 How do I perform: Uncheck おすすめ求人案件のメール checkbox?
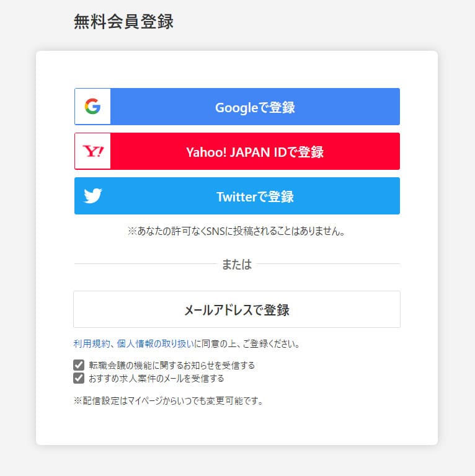point(79,378)
